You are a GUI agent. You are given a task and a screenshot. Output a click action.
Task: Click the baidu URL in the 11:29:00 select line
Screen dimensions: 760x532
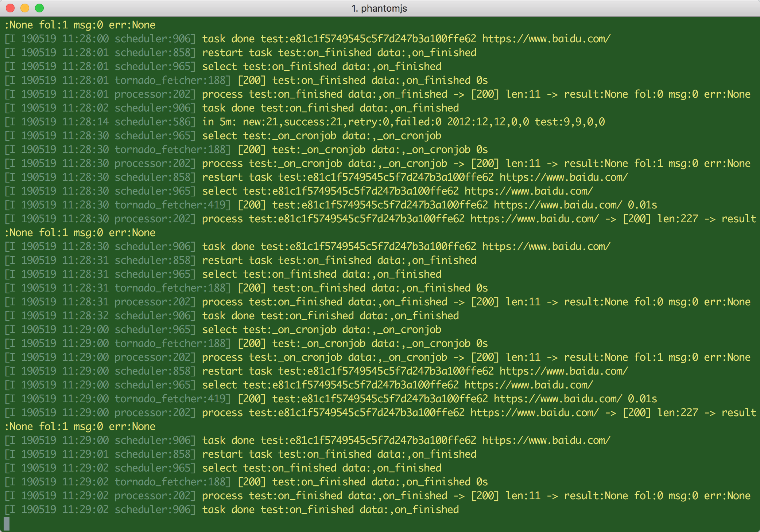pyautogui.click(x=528, y=385)
